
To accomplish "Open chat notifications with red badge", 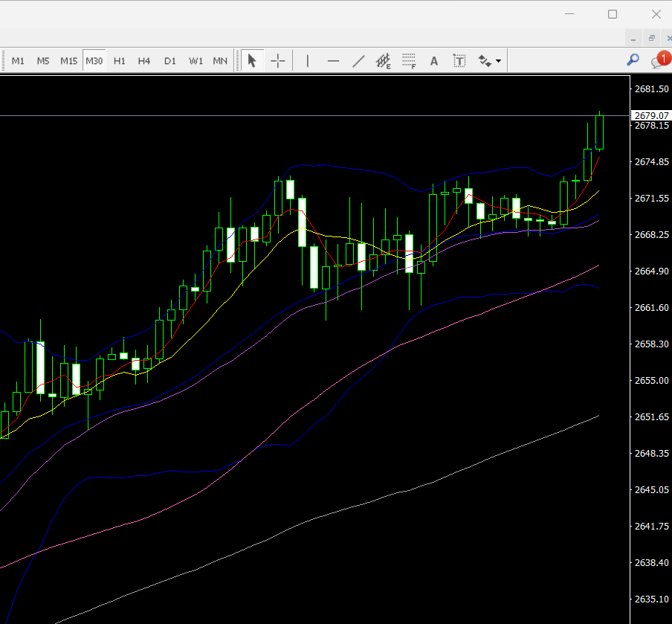I will 660,60.
